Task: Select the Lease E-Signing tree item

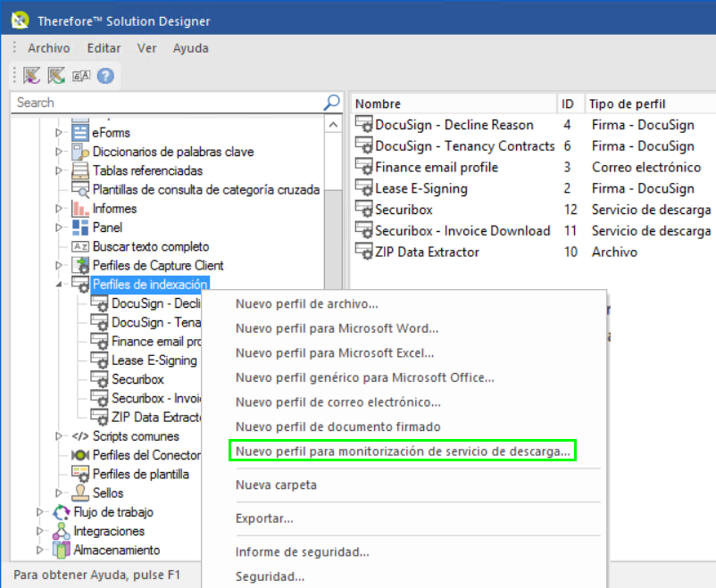Action: coord(154,360)
